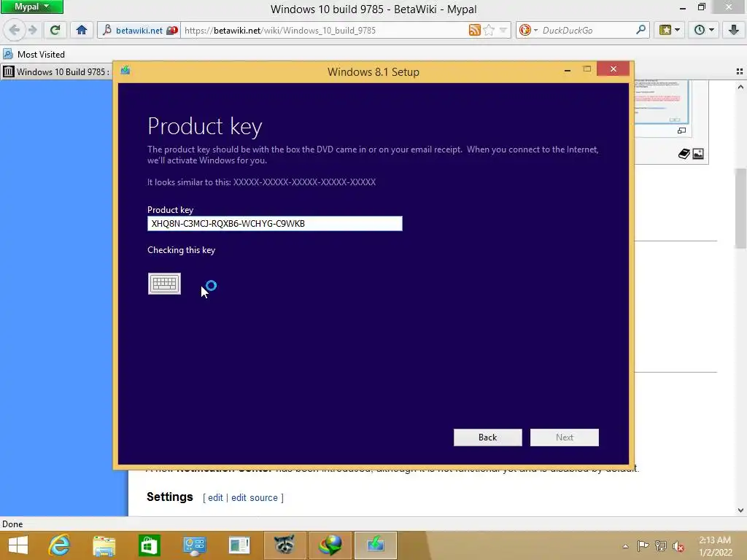Launch Internet Explorer from the taskbar

click(60, 545)
